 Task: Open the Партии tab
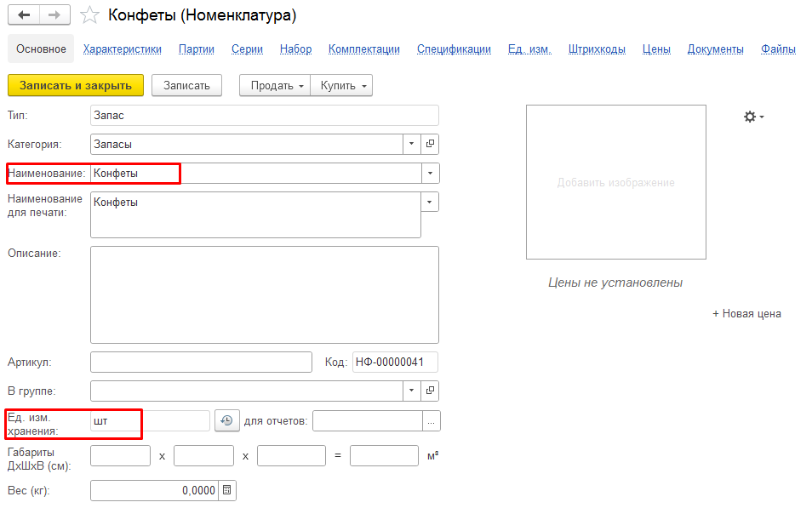coord(197,49)
